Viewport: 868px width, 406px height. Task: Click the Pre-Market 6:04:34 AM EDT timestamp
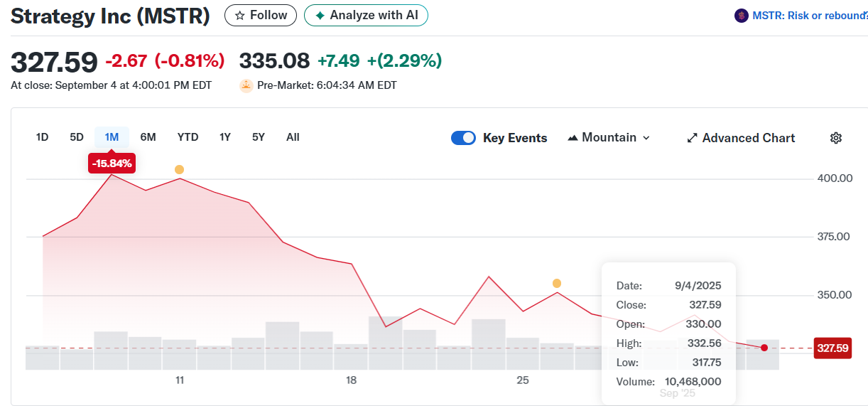click(327, 85)
